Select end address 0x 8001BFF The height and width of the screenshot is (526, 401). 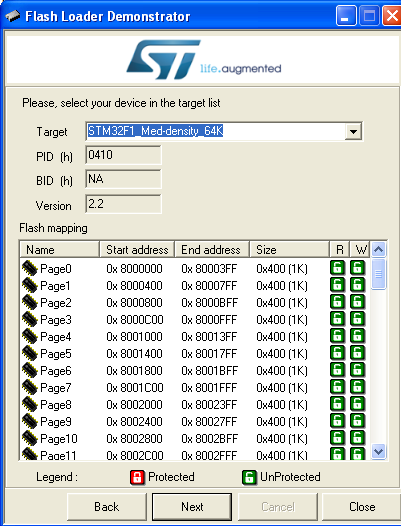pyautogui.click(x=209, y=371)
